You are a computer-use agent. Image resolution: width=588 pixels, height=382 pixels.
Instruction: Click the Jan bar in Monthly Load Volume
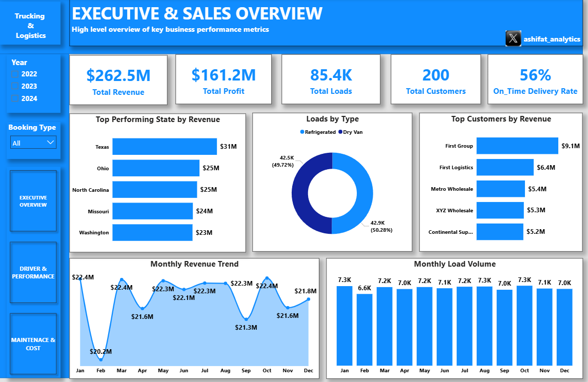[x=344, y=326]
